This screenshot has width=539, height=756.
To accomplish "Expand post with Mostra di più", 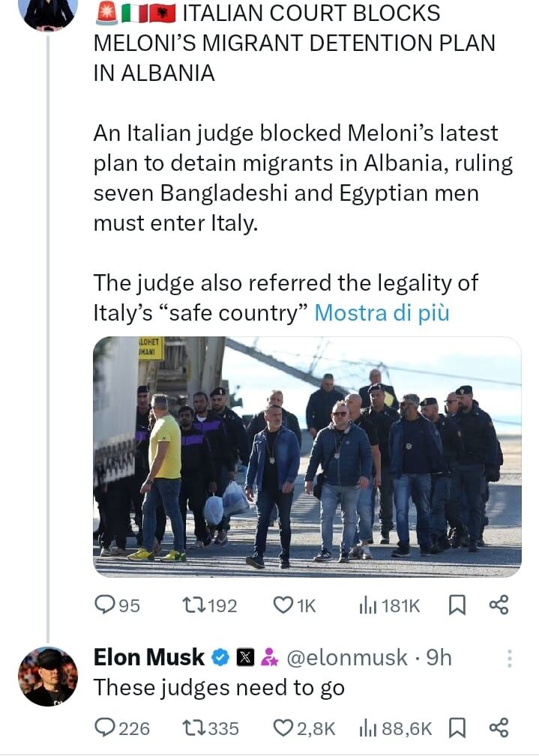I will [x=382, y=312].
